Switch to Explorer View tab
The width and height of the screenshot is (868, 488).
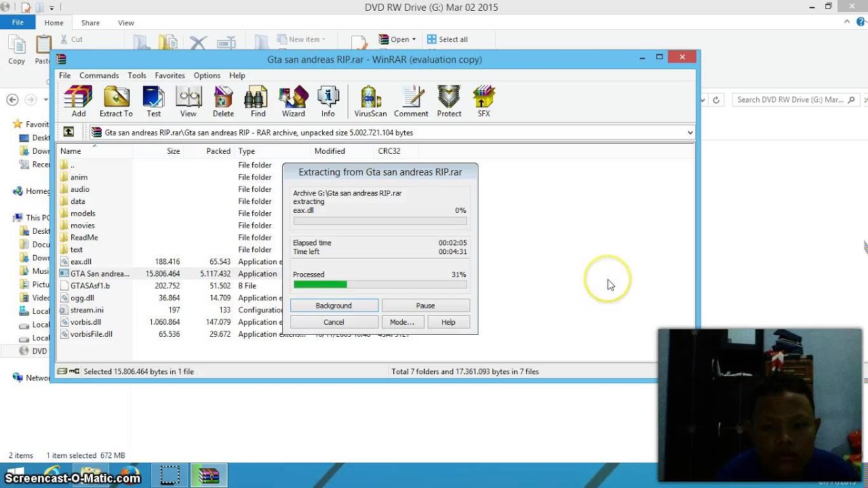pos(126,22)
